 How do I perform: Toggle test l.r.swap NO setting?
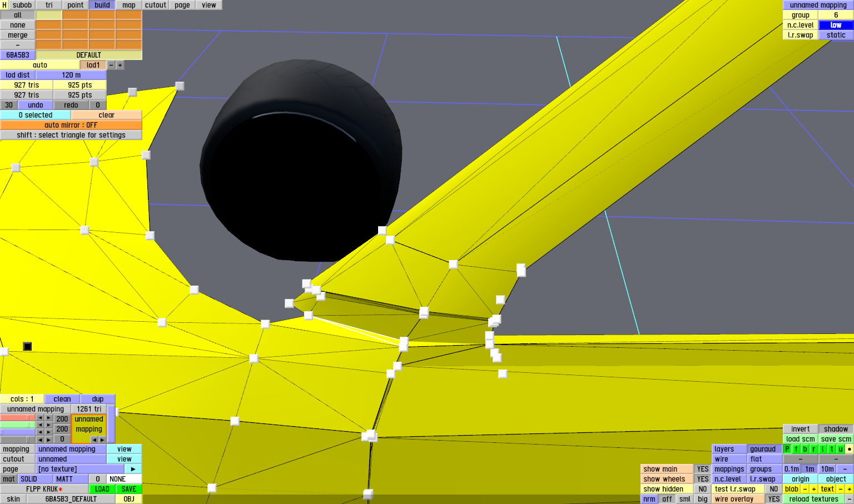tap(774, 489)
